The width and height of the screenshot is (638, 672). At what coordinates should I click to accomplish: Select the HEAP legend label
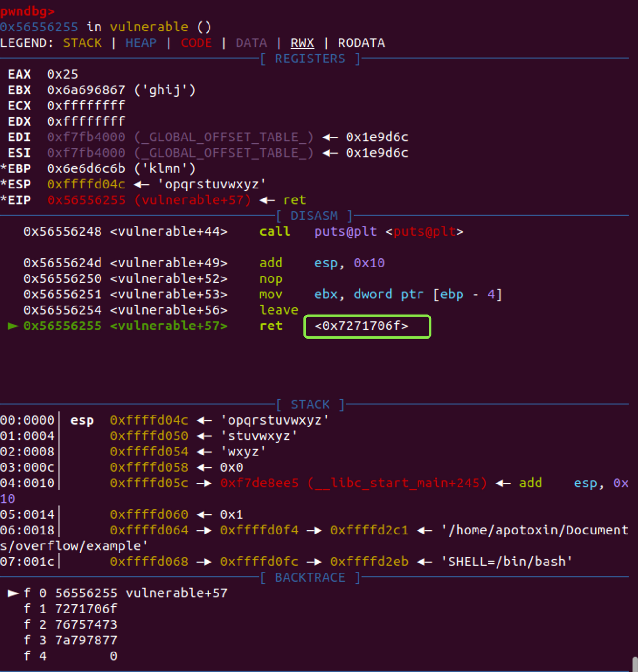click(141, 43)
